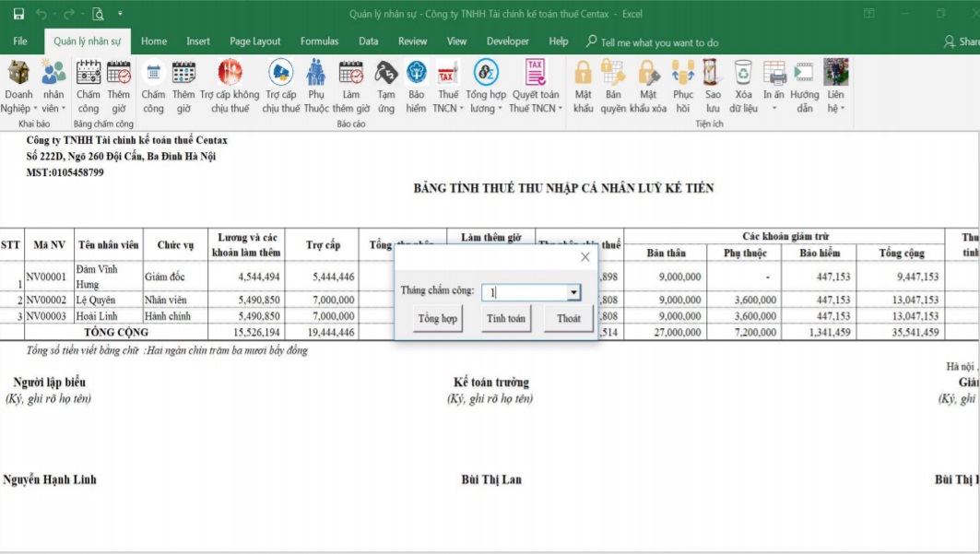Click the Xóa dữ liệu recycle bin icon
Viewport: 980px width, 554px height.
[x=743, y=74]
